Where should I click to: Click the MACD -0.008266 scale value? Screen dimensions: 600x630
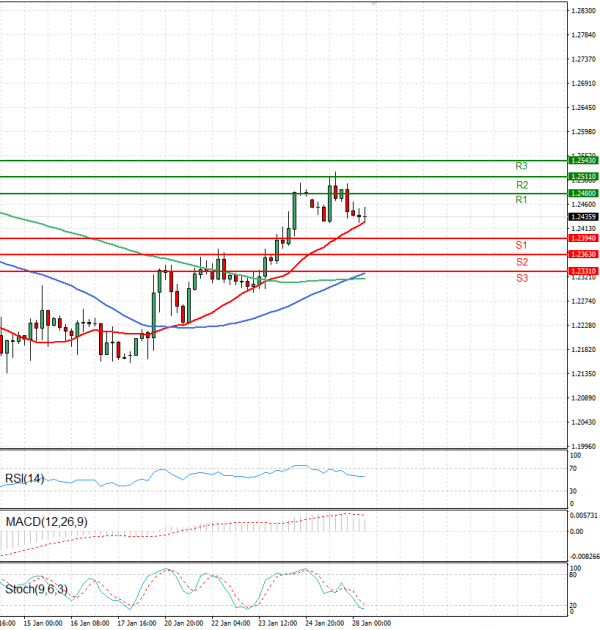[585, 557]
